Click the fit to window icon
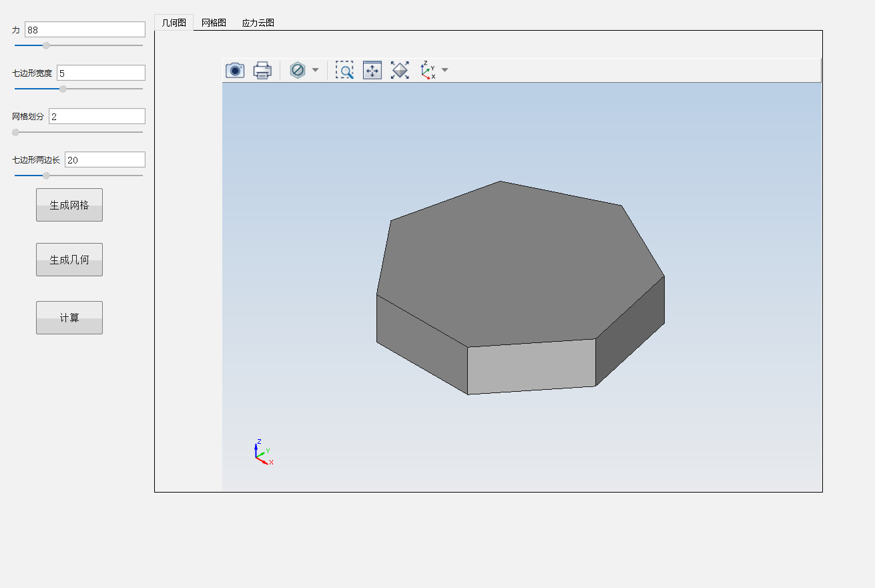Screen dimensions: 875x588 372,70
